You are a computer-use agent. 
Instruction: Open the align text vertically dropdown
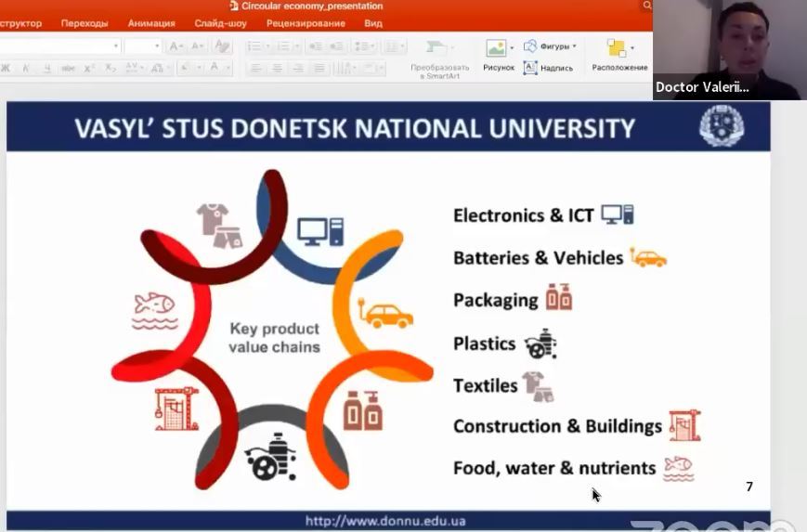click(x=373, y=68)
